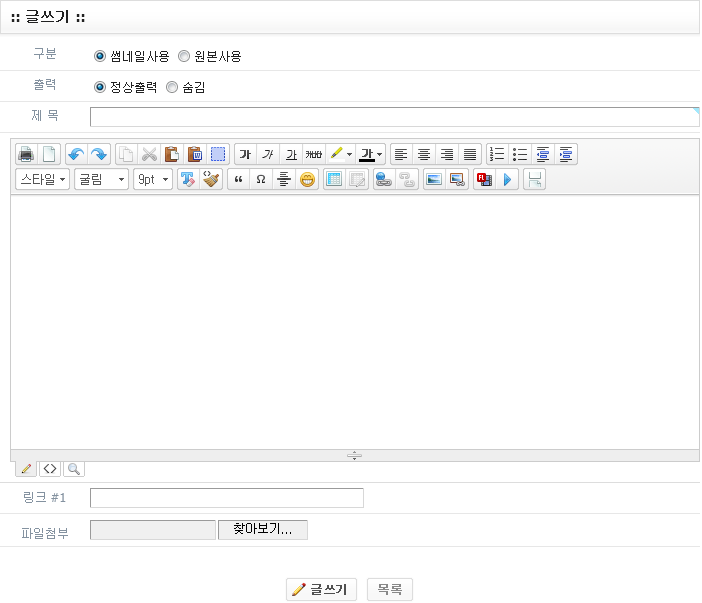Insert a Flash object
The width and height of the screenshot is (702, 603).
coord(484,180)
